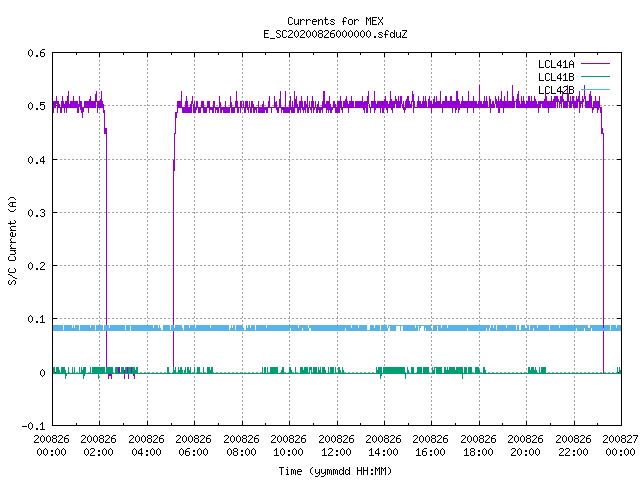640x480 pixels.
Task: Click the y-axis tick value -0.1
Action: (33, 426)
